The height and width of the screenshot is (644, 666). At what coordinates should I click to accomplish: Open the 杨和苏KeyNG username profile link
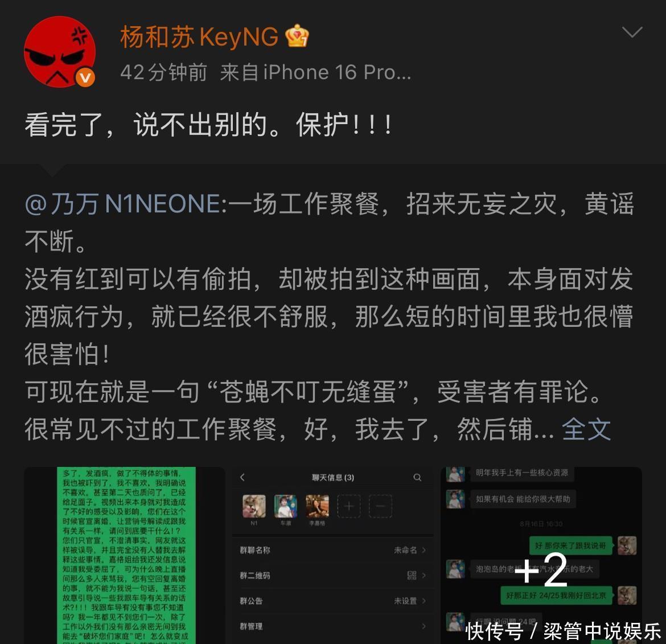click(x=199, y=36)
